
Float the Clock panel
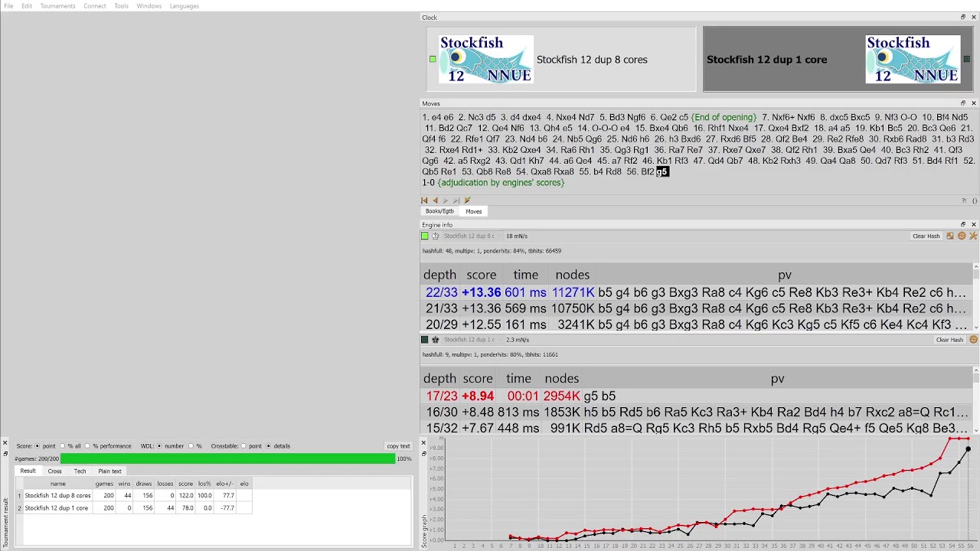coord(963,17)
